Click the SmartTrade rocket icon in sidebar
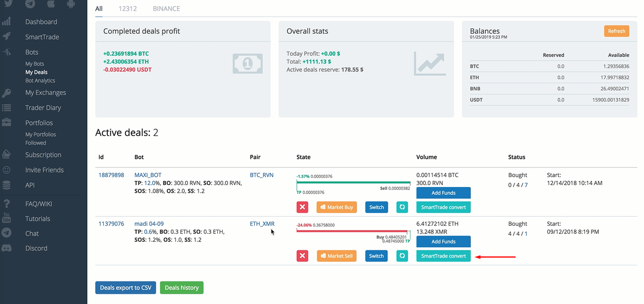This screenshot has height=304, width=644. click(6, 37)
